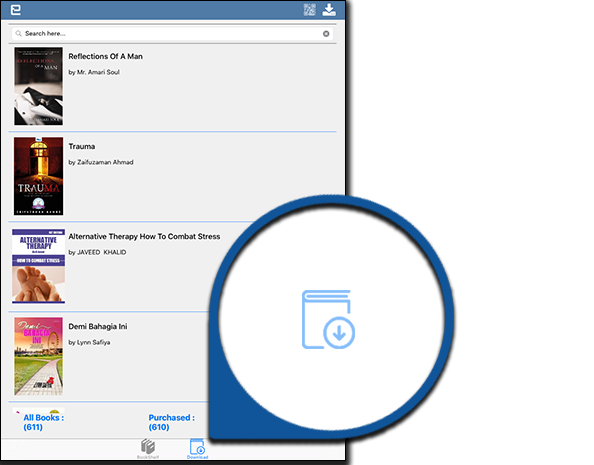This screenshot has width=594, height=465.
Task: Click the magnifier icon in the search bar
Action: pyautogui.click(x=18, y=34)
